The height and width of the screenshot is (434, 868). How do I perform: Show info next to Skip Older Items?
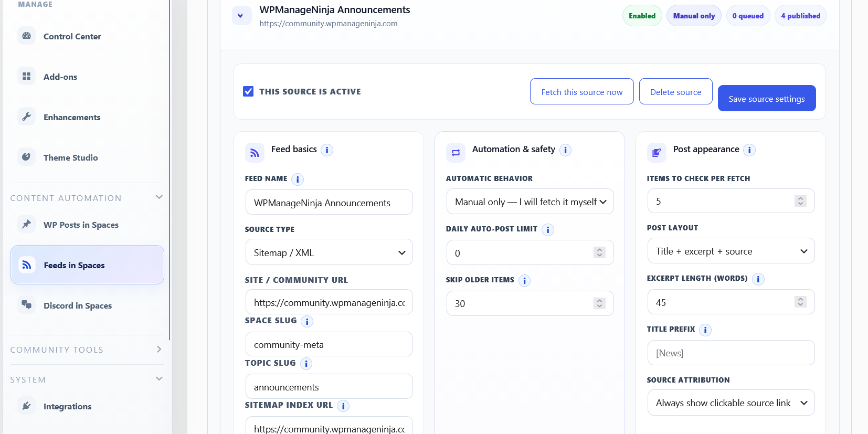(524, 281)
